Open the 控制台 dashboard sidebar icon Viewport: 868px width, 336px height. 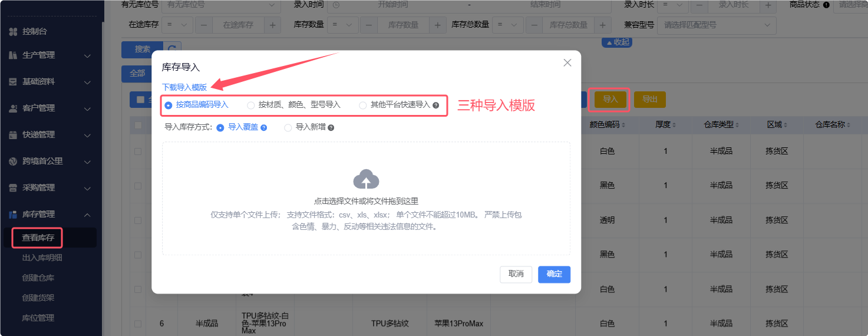click(x=13, y=31)
